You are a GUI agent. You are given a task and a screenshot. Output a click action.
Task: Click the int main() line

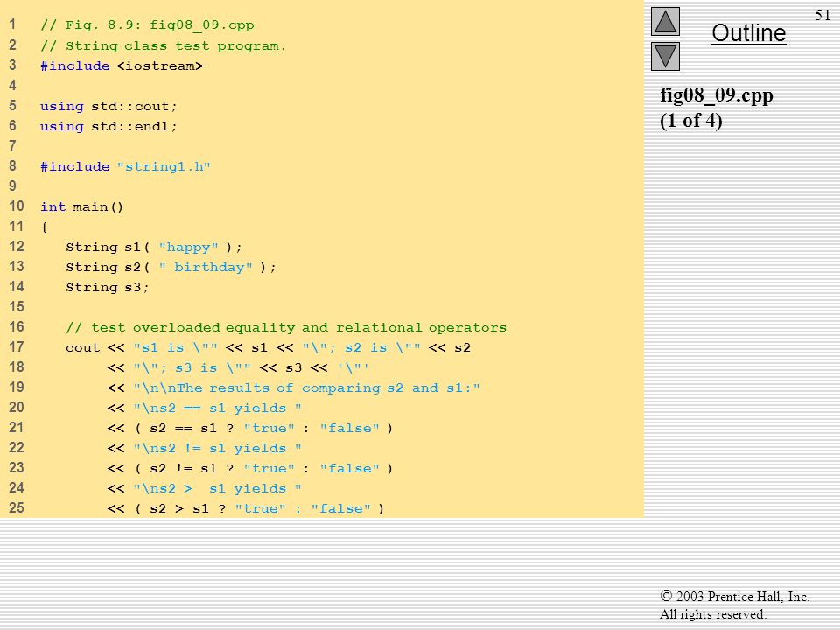(x=81, y=206)
